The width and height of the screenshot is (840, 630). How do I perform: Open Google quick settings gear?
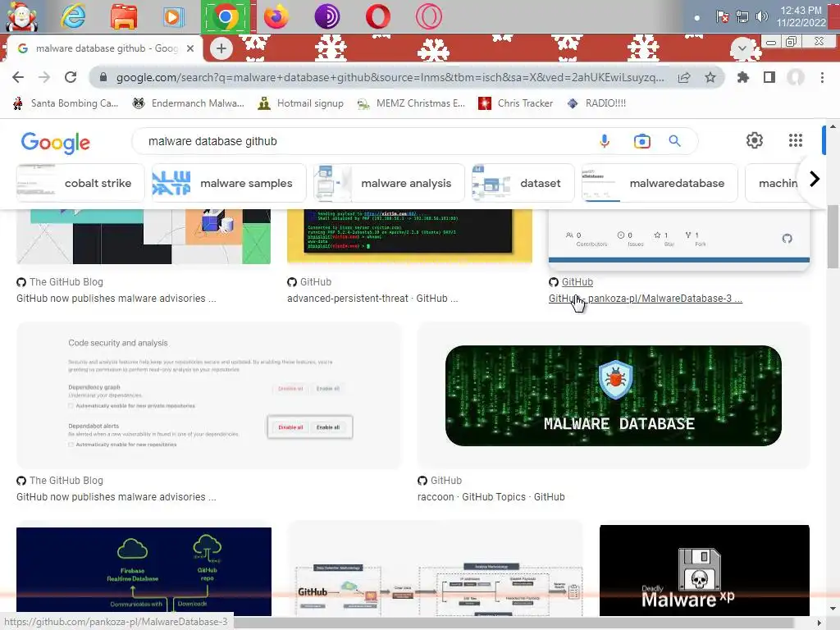(755, 140)
